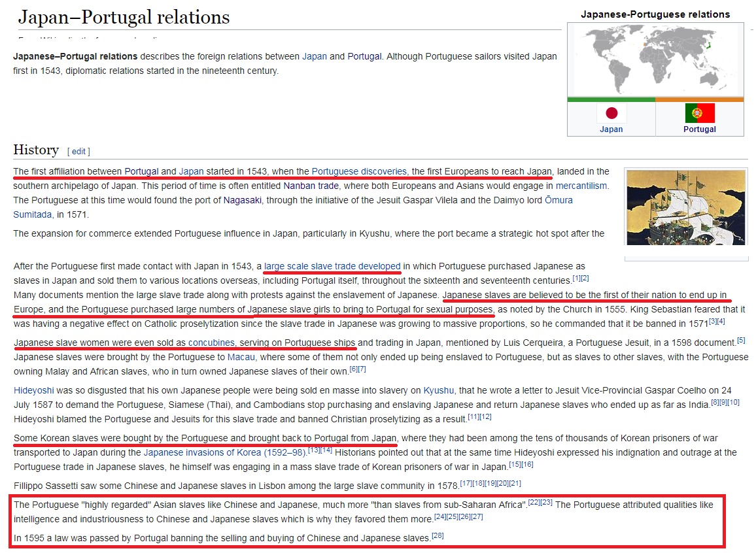Open reference [14]

pyautogui.click(x=326, y=450)
